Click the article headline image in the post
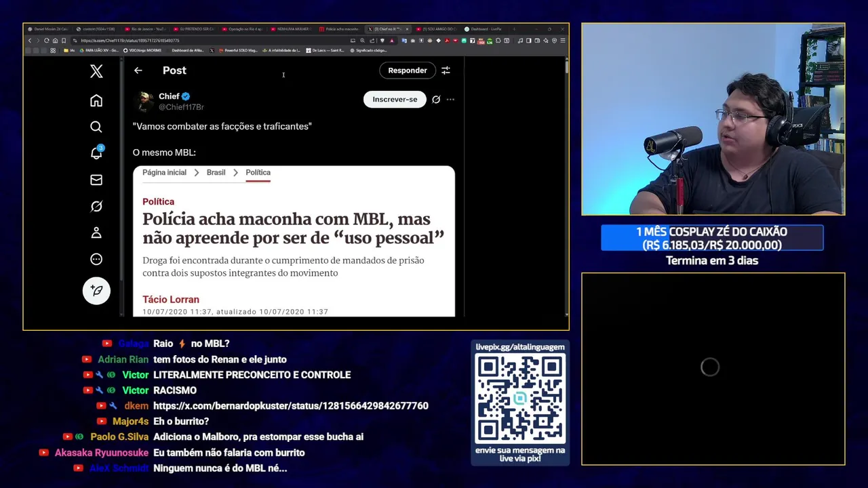868x488 pixels. point(294,241)
